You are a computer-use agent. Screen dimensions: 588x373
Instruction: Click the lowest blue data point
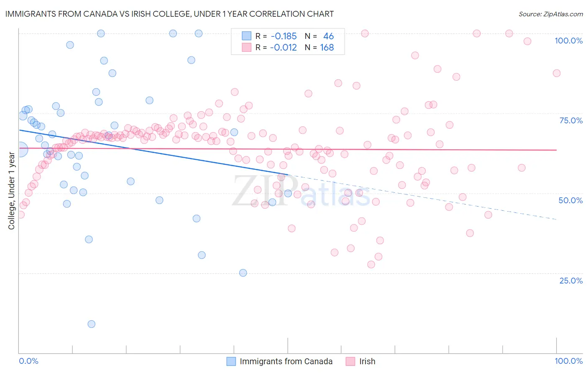click(x=91, y=324)
